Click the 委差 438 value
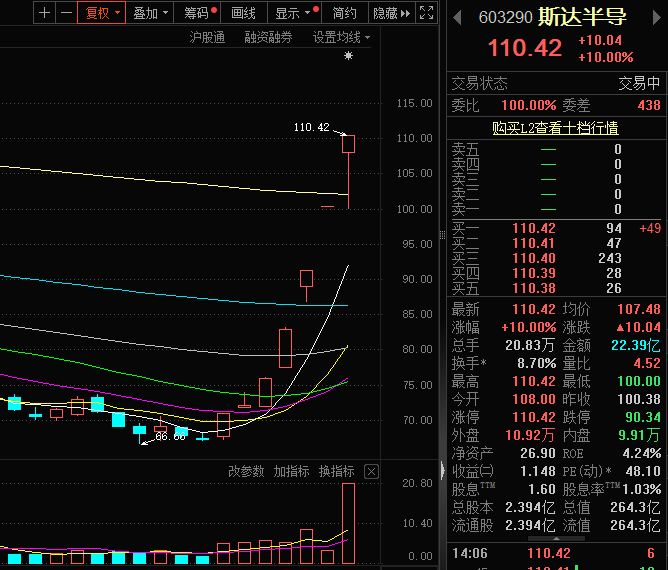 coord(649,105)
